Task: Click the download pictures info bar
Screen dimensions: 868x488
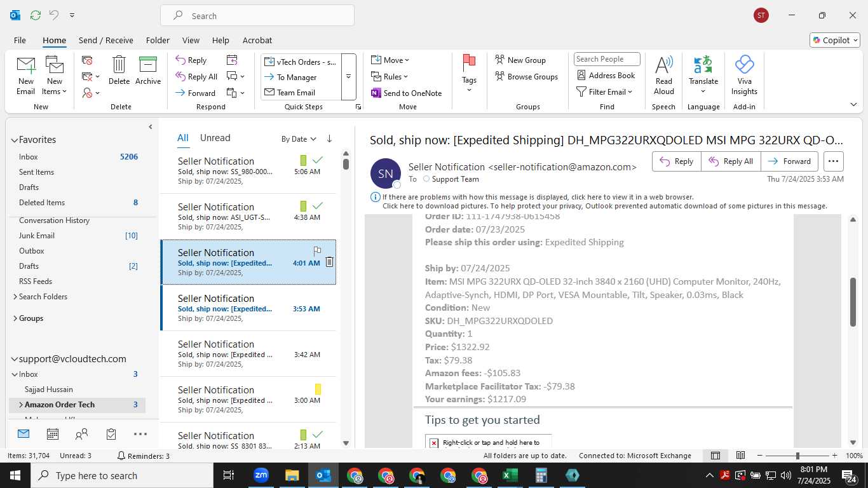Action: tap(604, 206)
